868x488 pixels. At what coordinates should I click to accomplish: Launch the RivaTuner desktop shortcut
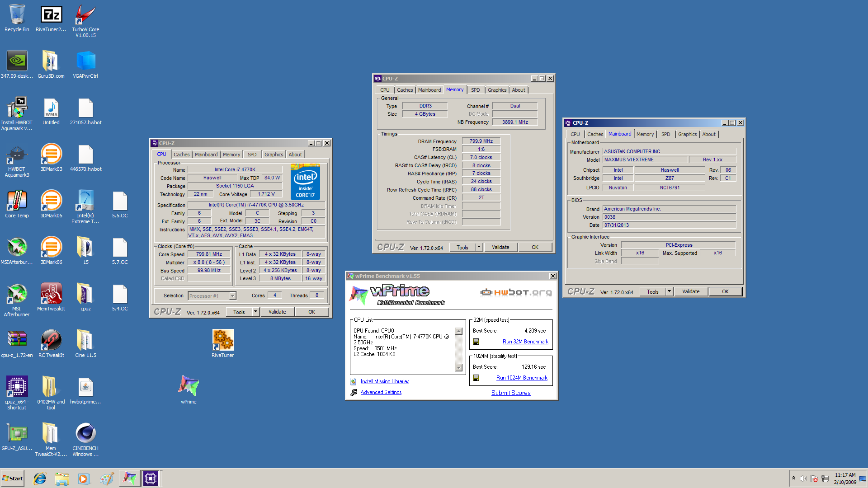coord(223,344)
